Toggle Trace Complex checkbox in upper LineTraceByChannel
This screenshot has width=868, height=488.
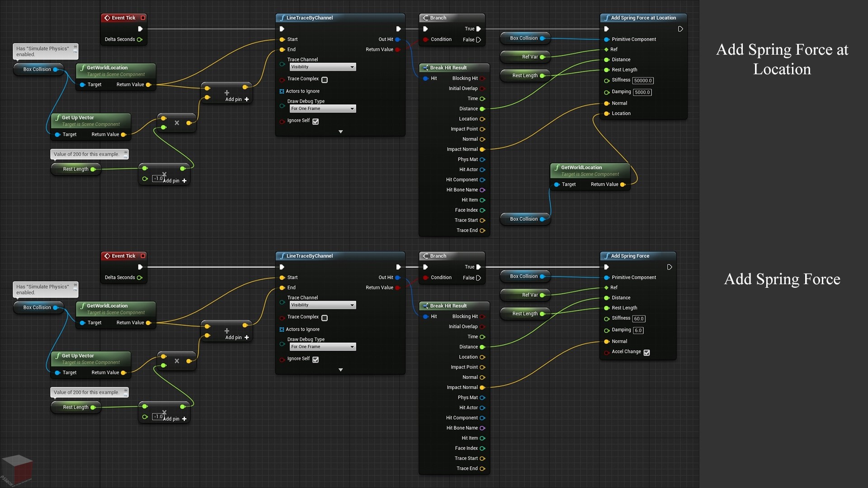(x=325, y=80)
